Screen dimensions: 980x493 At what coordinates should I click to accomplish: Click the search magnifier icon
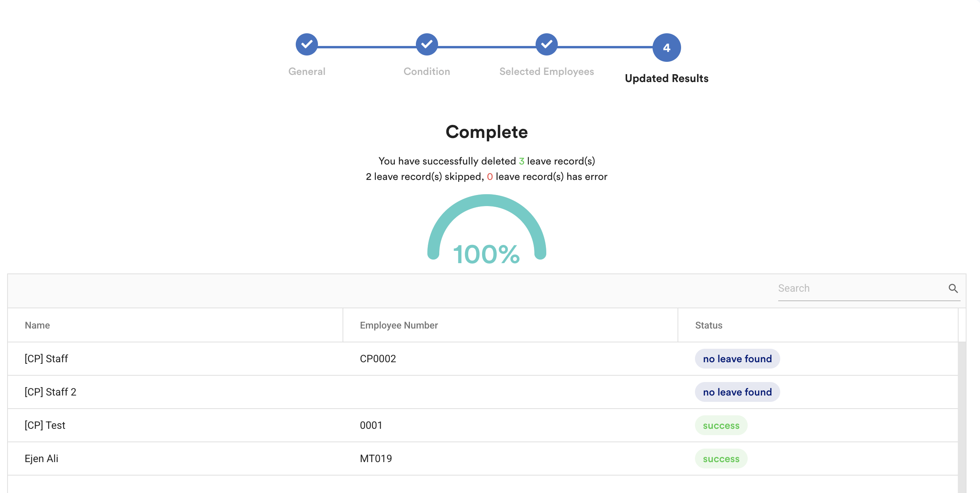[953, 289]
